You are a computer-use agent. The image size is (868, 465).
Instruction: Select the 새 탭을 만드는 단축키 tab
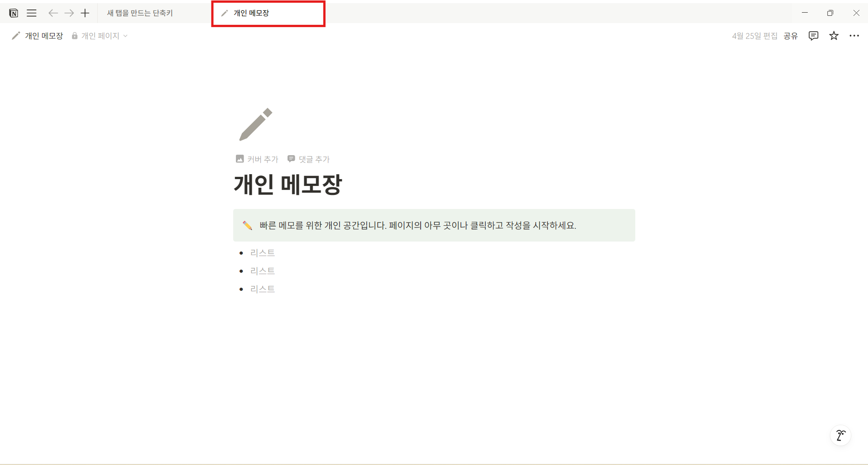point(139,13)
